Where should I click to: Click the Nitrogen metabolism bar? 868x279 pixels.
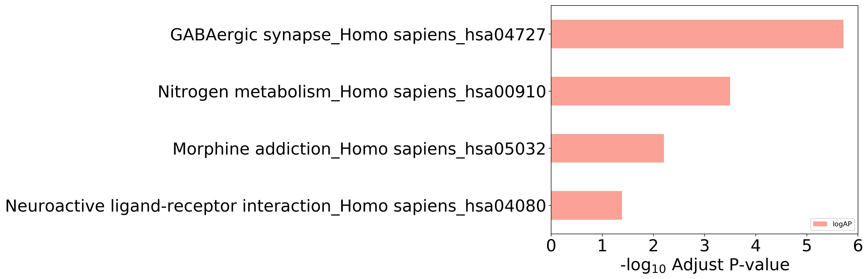tap(640, 91)
